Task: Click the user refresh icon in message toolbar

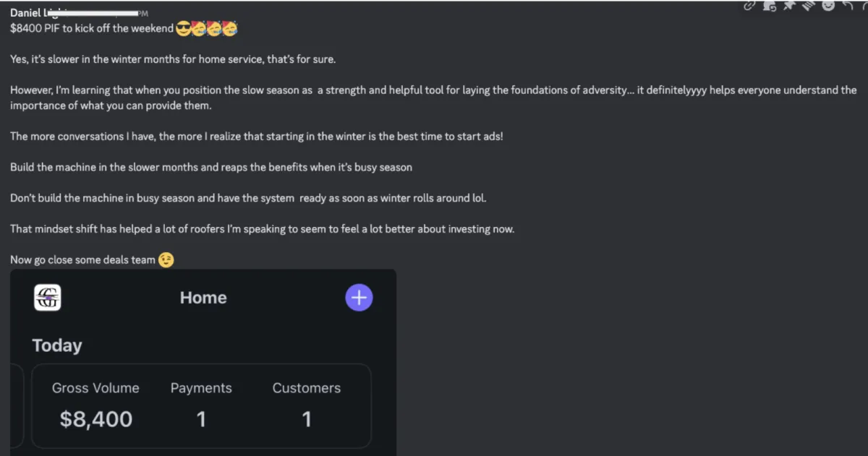Action: click(770, 5)
